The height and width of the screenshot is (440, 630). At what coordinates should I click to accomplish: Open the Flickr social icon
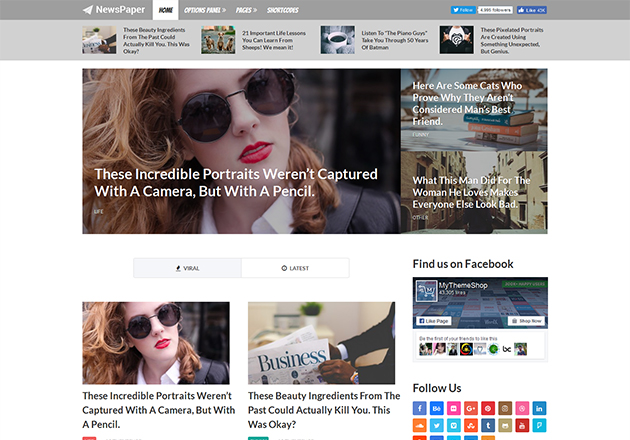(454, 408)
